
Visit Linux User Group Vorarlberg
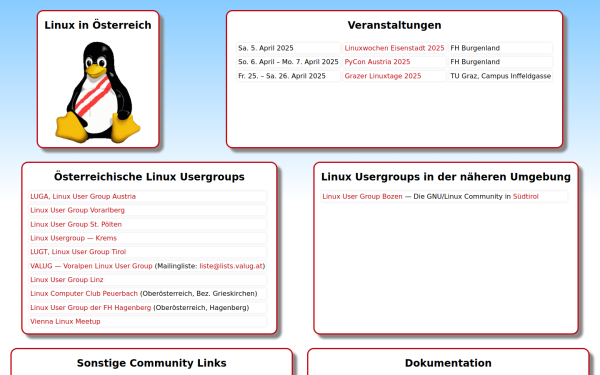tap(77, 210)
